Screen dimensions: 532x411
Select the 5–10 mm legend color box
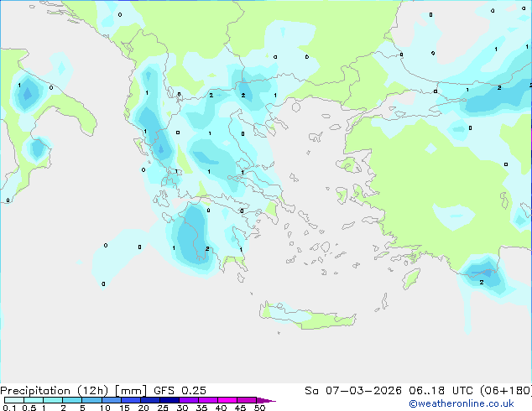(x=91, y=400)
